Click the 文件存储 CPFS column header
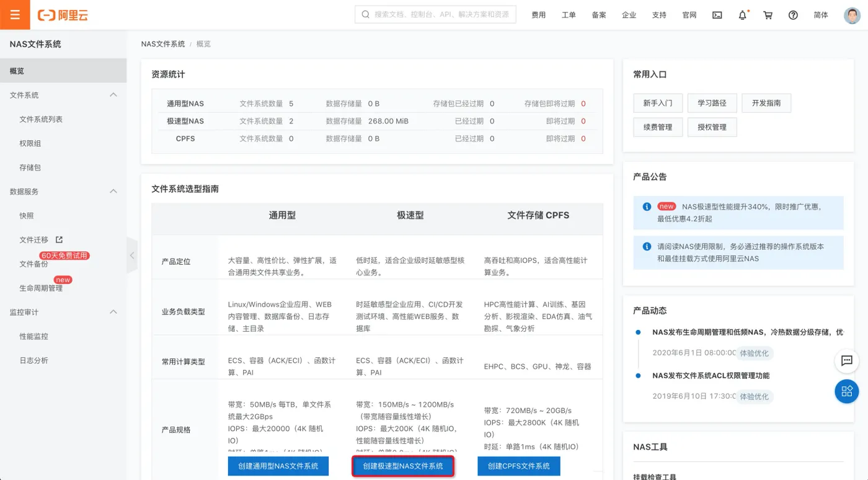868x480 pixels. click(x=538, y=215)
